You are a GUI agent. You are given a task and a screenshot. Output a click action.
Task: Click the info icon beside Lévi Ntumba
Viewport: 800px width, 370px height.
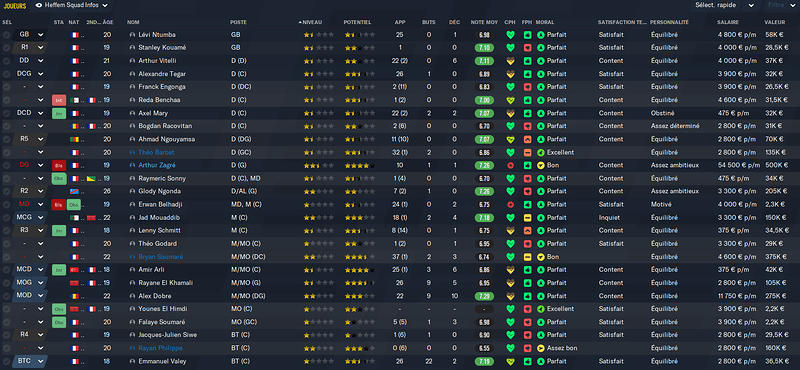pyautogui.click(x=133, y=35)
